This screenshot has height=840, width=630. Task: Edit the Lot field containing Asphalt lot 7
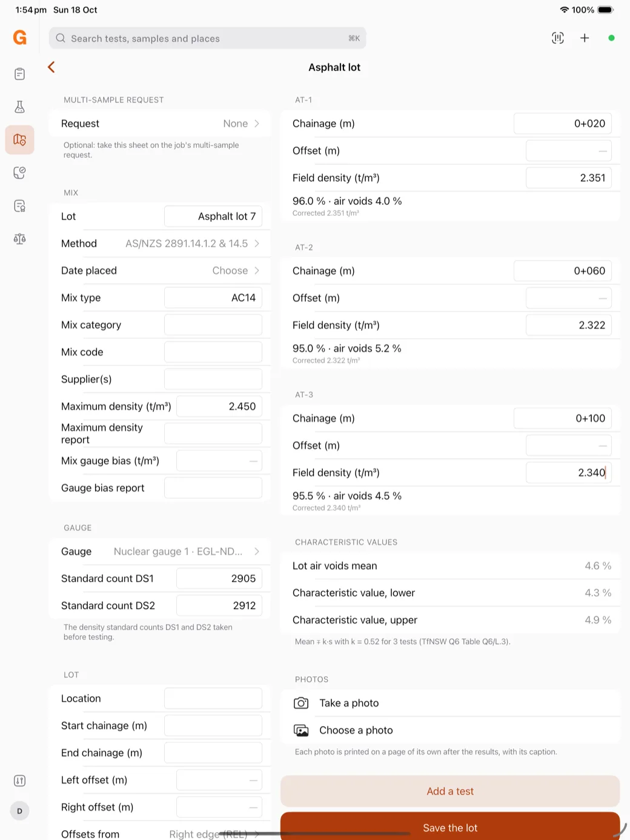coord(213,216)
